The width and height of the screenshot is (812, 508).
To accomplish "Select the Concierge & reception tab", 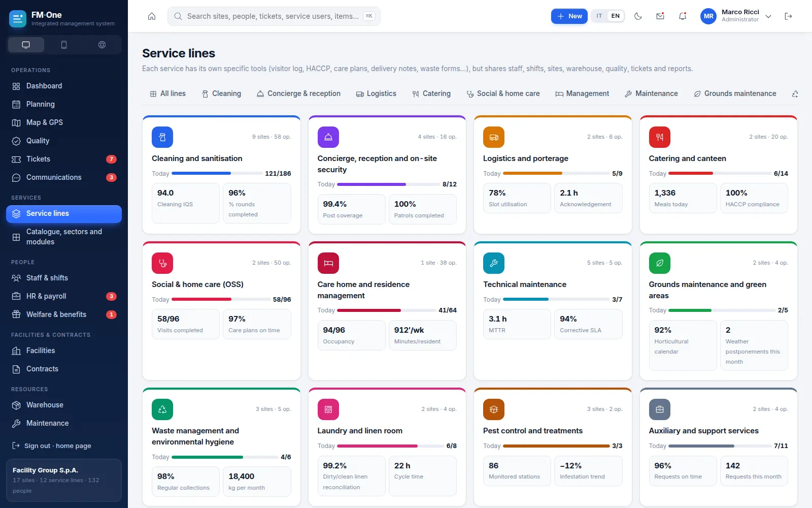I will tap(298, 93).
